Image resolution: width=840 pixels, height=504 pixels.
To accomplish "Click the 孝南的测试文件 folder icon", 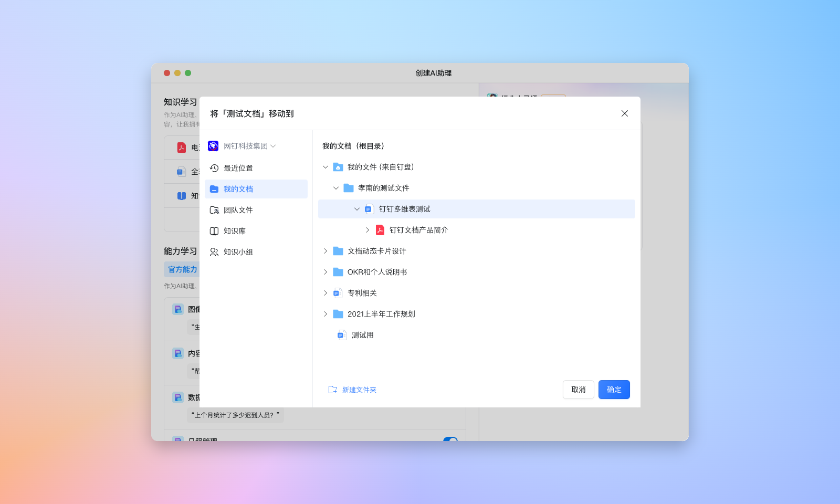I will click(349, 188).
